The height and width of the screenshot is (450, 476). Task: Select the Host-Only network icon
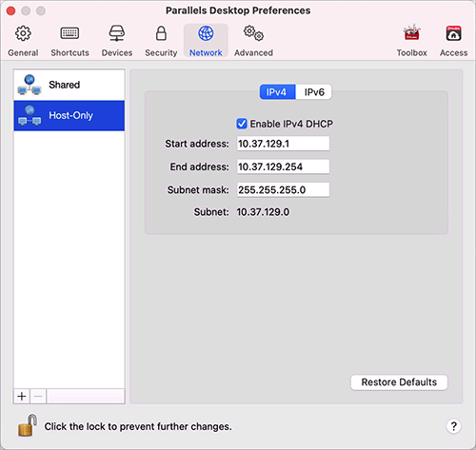30,115
